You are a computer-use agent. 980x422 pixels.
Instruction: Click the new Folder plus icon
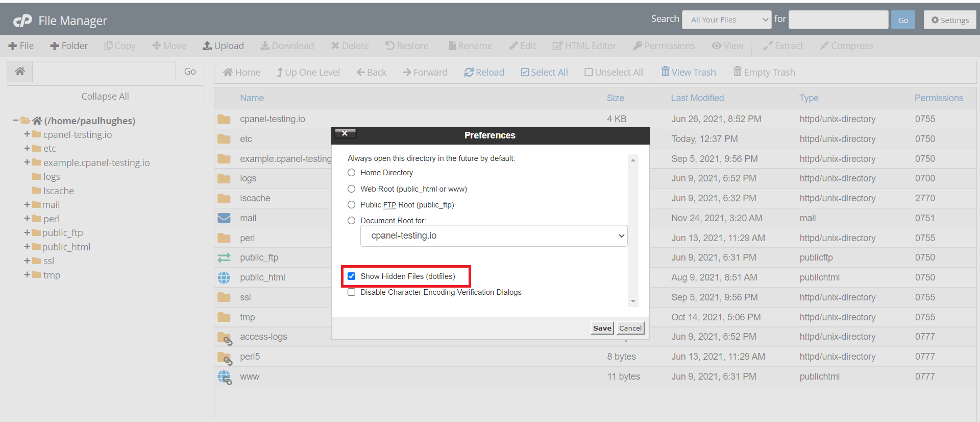tap(54, 46)
